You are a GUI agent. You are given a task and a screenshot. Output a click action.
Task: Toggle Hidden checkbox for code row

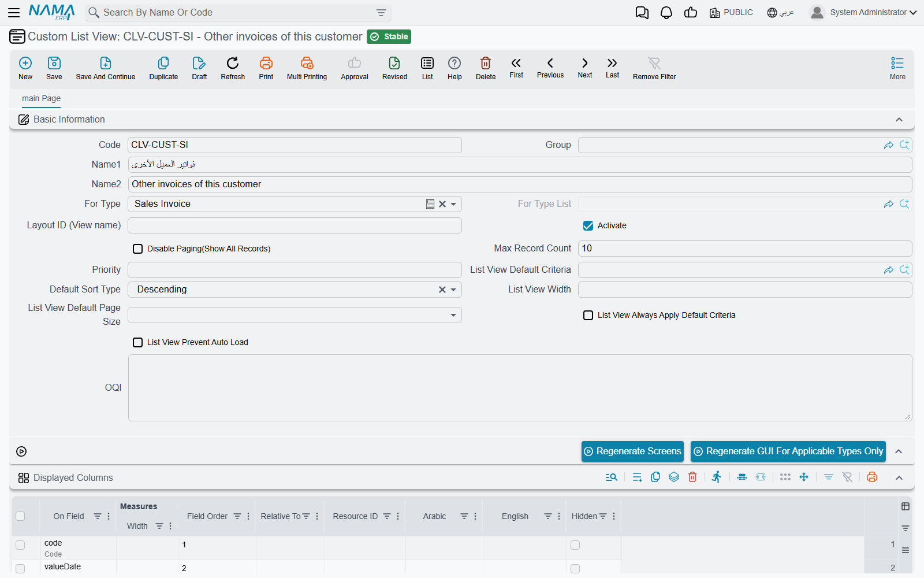tap(575, 545)
